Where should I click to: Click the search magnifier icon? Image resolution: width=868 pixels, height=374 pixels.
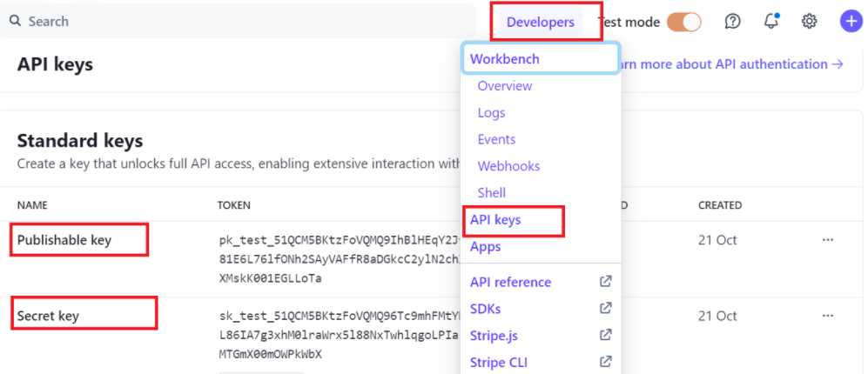pyautogui.click(x=16, y=21)
